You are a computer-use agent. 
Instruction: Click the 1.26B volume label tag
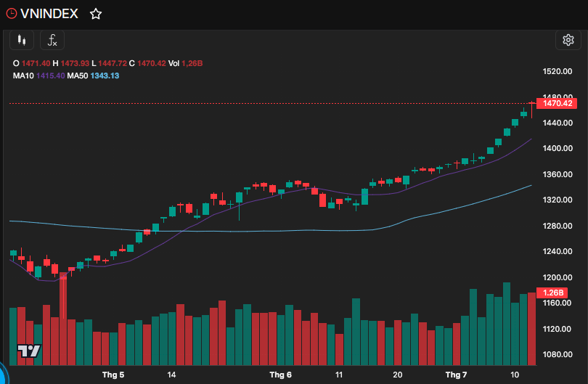click(552, 293)
